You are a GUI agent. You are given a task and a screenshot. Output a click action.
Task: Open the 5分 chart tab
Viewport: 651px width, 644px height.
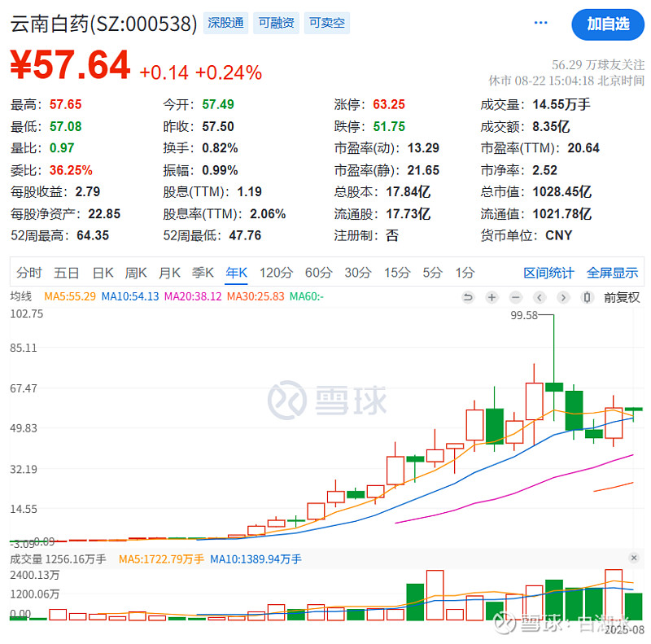click(x=433, y=273)
